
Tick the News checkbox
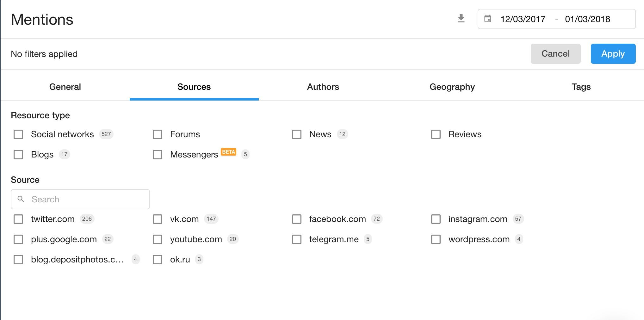(297, 134)
